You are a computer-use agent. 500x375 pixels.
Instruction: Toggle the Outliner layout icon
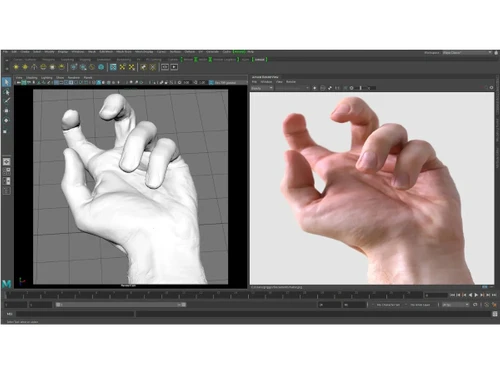point(6,191)
